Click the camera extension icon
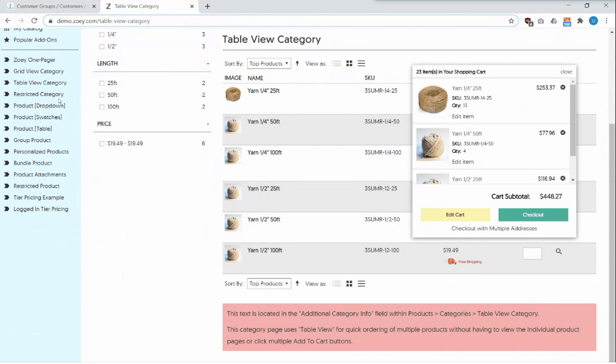Image resolution: width=616 pixels, height=364 pixels. click(541, 21)
